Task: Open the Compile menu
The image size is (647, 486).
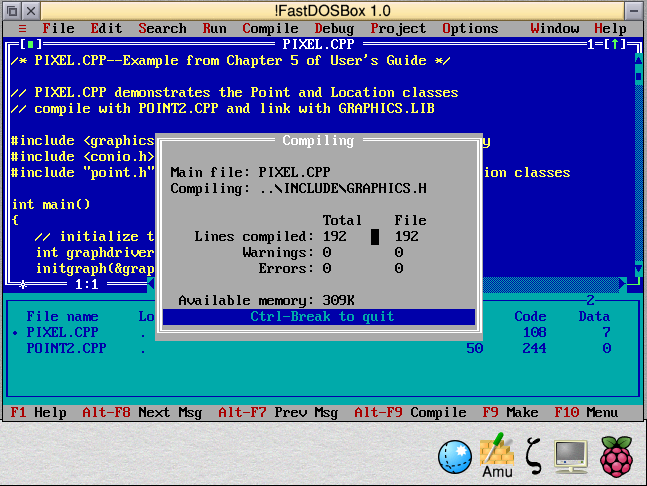Action: pos(270,28)
